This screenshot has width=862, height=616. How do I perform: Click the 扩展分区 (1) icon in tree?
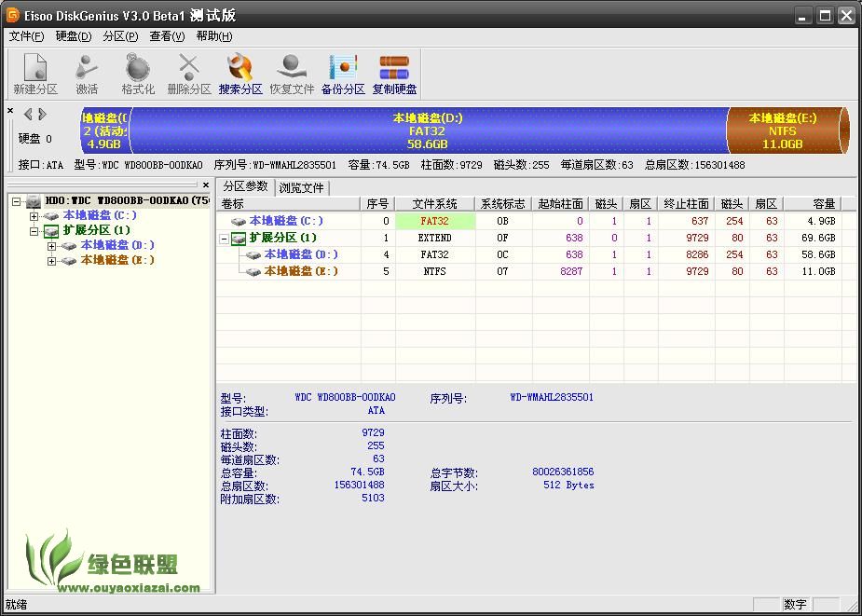click(x=51, y=231)
